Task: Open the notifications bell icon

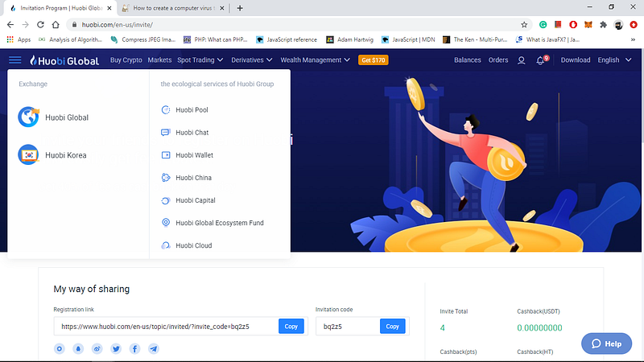Action: pos(540,60)
